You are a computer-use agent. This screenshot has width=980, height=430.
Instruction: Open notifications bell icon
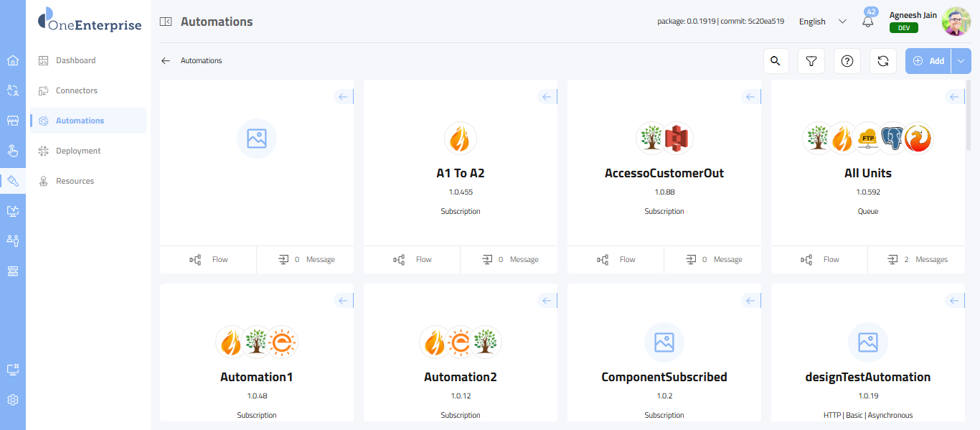(868, 22)
